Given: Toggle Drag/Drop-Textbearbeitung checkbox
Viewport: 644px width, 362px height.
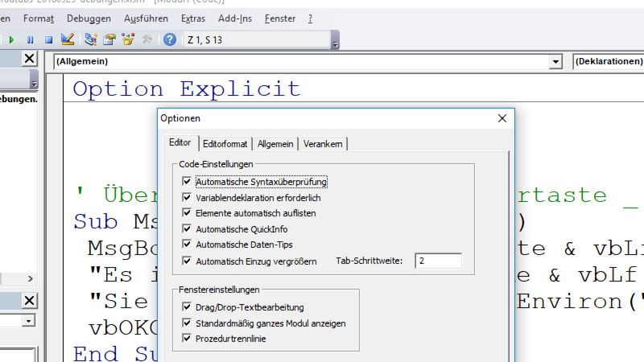Looking at the screenshot, I should tap(187, 306).
